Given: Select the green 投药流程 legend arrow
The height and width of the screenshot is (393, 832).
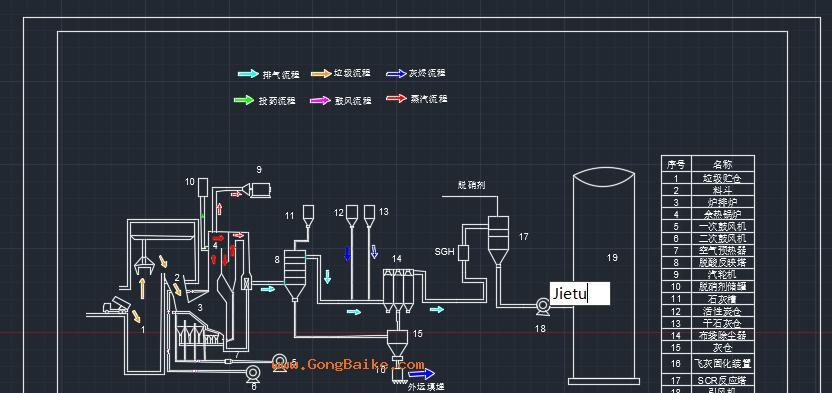Looking at the screenshot, I should click(244, 100).
